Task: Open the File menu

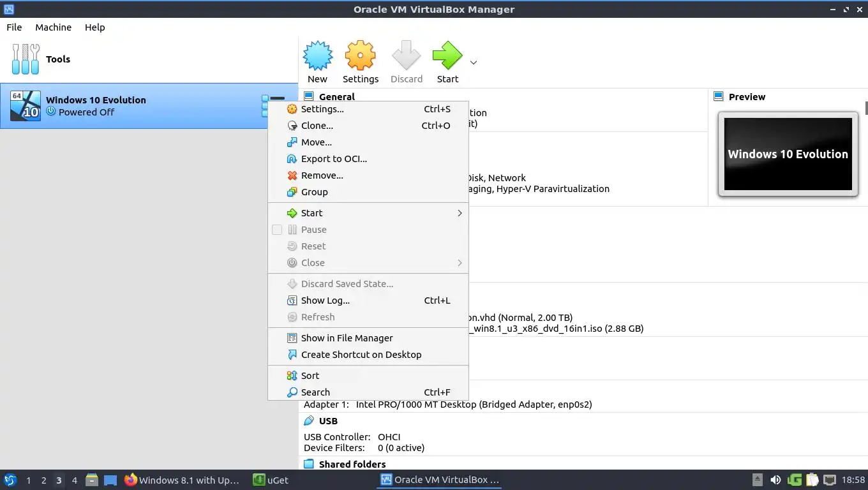Action: pyautogui.click(x=14, y=27)
